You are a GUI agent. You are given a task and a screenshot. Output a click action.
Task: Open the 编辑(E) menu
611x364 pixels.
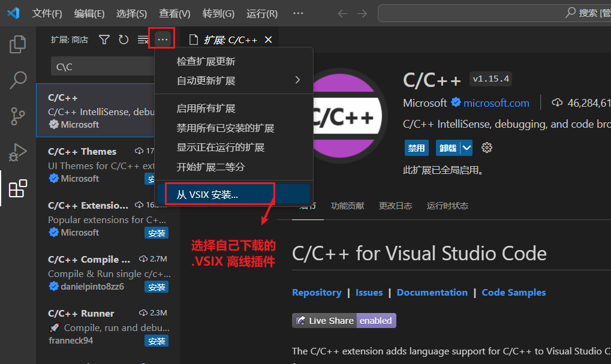click(89, 14)
